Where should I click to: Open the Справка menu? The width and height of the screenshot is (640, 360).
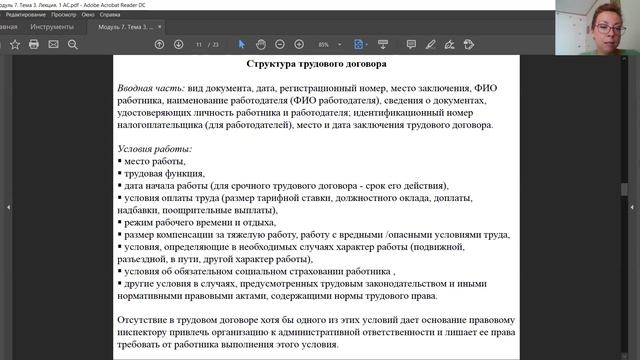click(x=110, y=15)
